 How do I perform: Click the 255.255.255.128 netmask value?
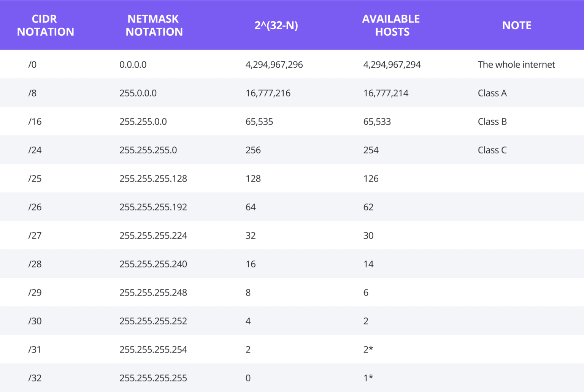(x=153, y=178)
